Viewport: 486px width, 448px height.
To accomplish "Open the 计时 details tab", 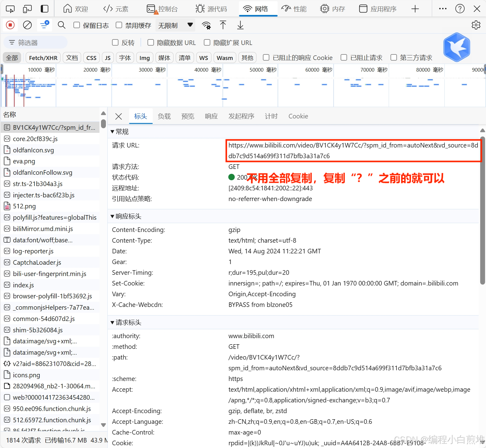I will [271, 116].
